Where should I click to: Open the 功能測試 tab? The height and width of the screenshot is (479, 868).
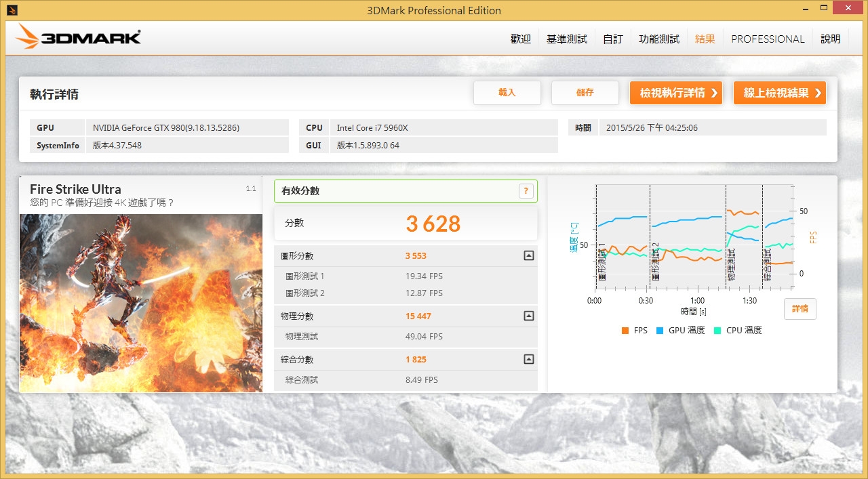point(659,39)
